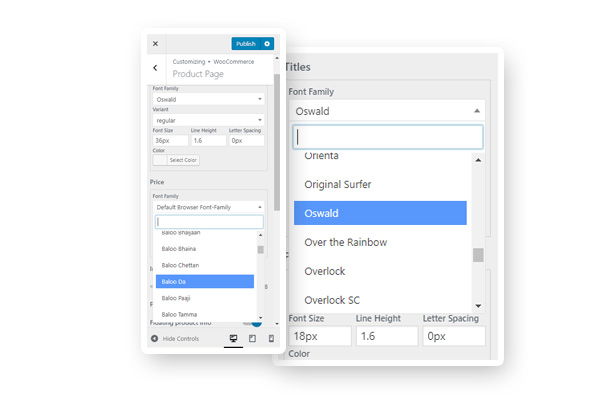Select Baloo Tamma font option
The image size is (600, 400).
pyautogui.click(x=205, y=314)
